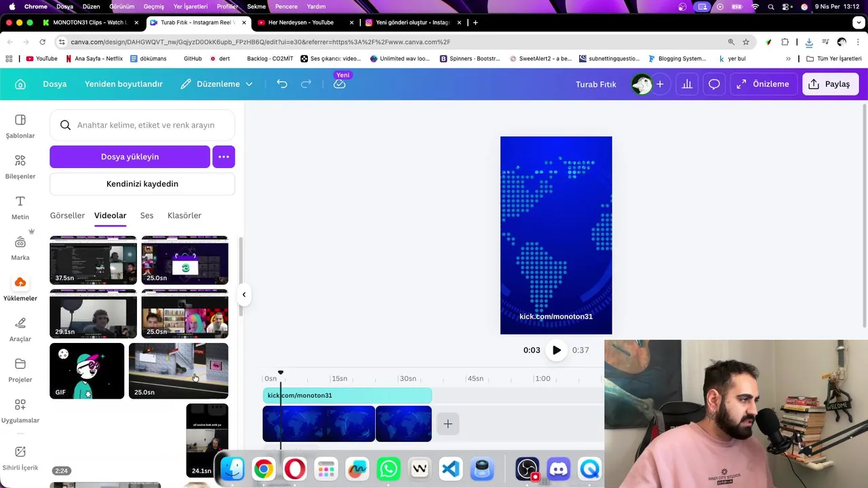The image size is (868, 488).
Task: Open the Dosya menu in Canva
Action: pos(55,84)
